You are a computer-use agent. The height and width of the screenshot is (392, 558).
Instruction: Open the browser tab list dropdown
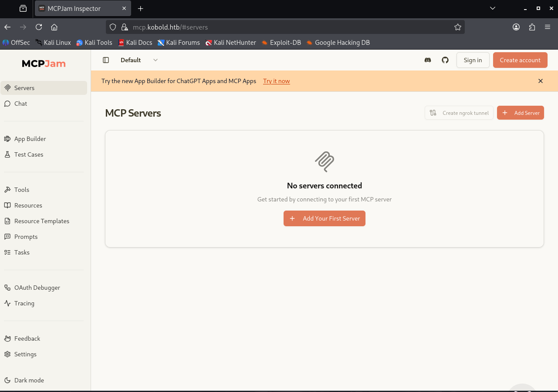tap(493, 8)
